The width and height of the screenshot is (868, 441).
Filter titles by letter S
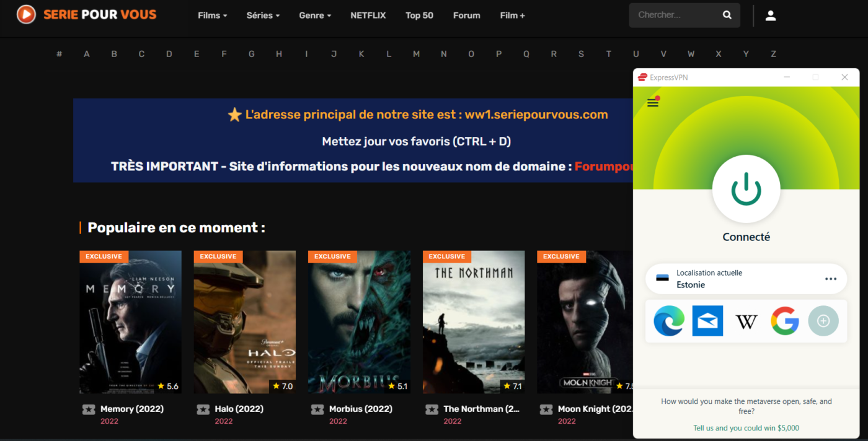pyautogui.click(x=581, y=54)
